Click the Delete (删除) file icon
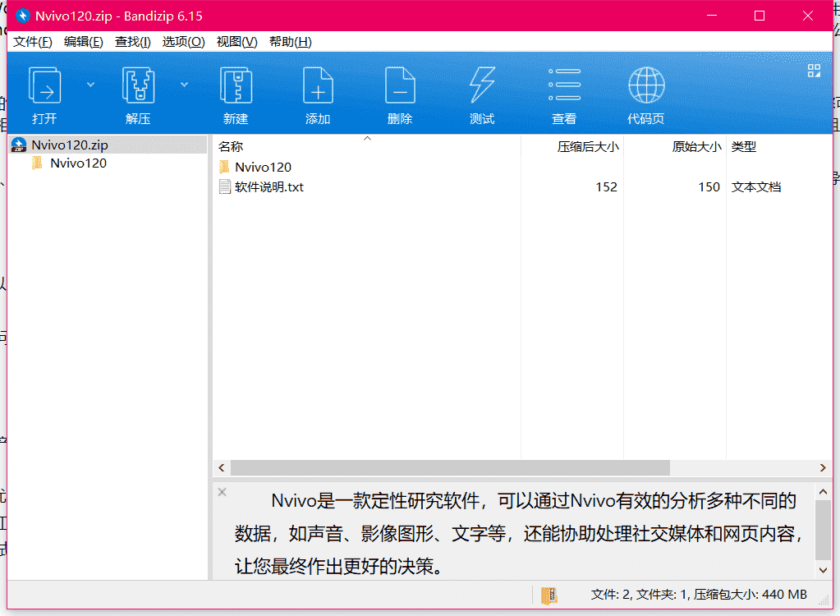The width and height of the screenshot is (840, 616). tap(400, 85)
